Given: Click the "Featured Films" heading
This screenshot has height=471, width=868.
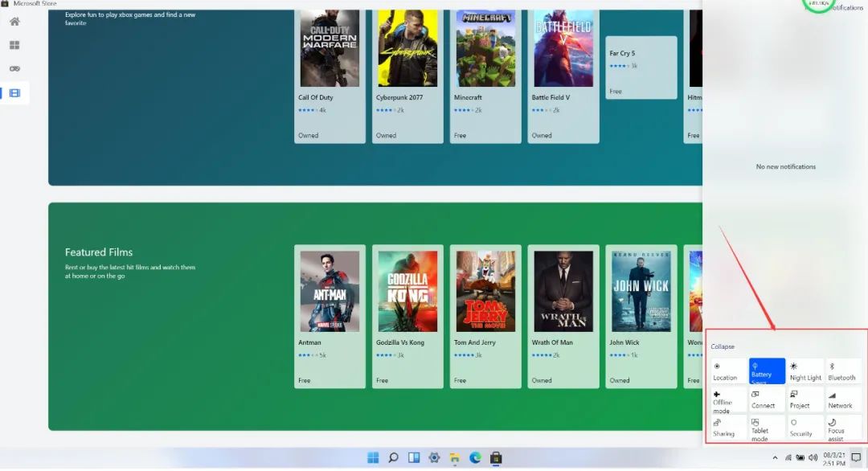Looking at the screenshot, I should click(99, 252).
